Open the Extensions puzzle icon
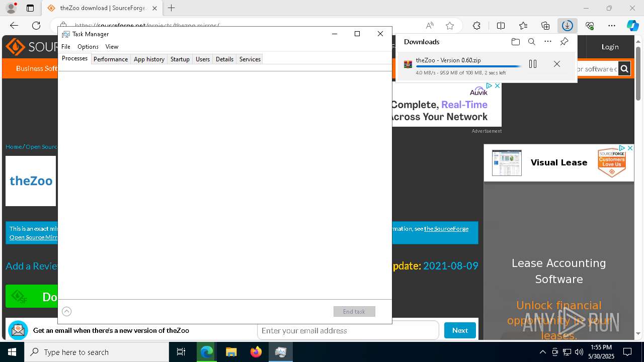The height and width of the screenshot is (362, 644). [476, 26]
